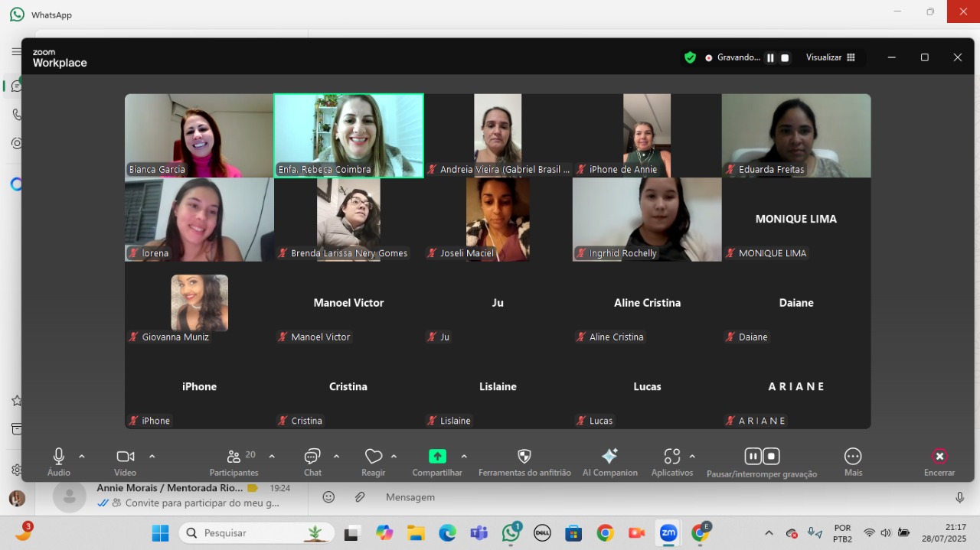Open Microsoft Store from the taskbar
The image size is (980, 550).
coord(573,532)
